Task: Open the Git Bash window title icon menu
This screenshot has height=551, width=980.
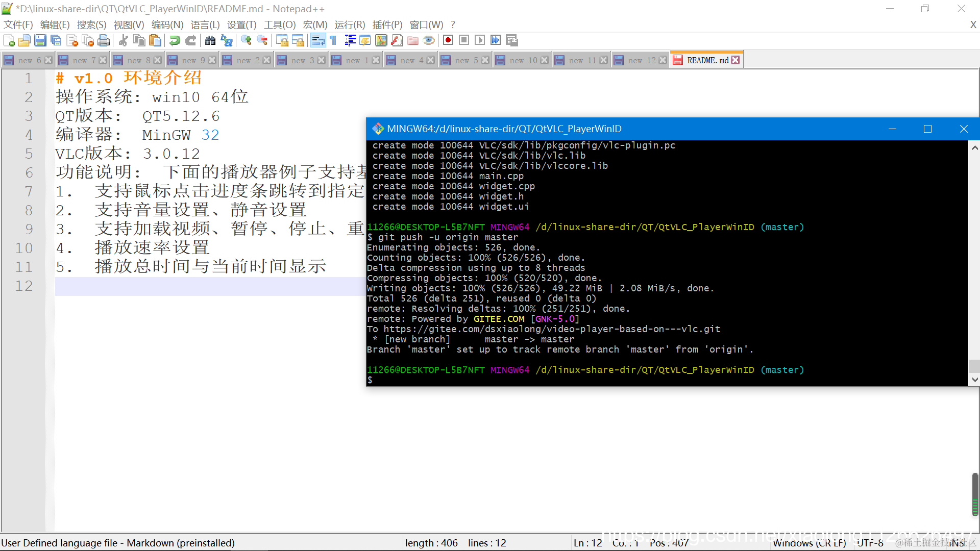Action: 378,129
